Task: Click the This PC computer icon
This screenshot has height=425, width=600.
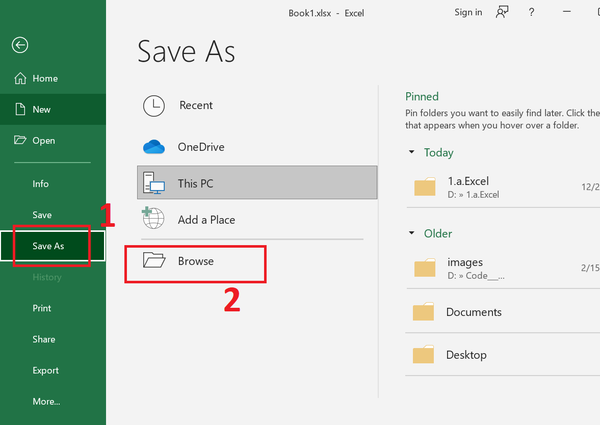Action: (154, 183)
